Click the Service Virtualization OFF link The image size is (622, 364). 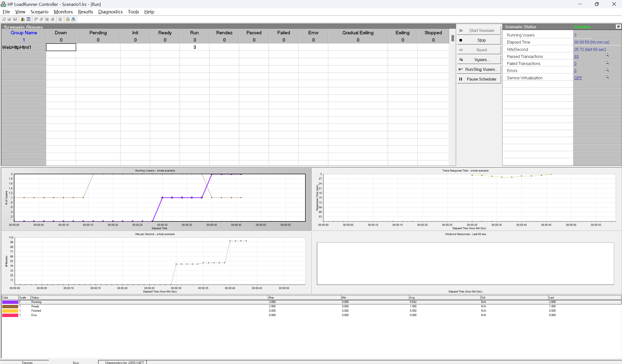(578, 78)
